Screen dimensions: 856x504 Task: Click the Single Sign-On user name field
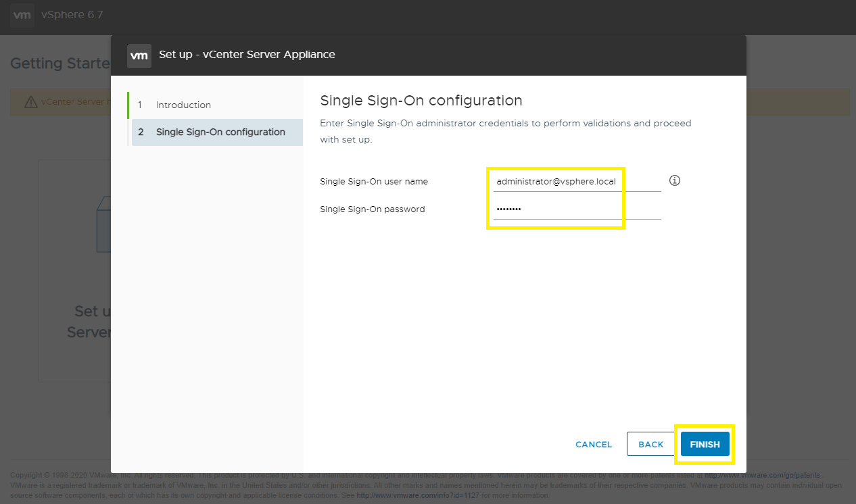click(x=575, y=181)
